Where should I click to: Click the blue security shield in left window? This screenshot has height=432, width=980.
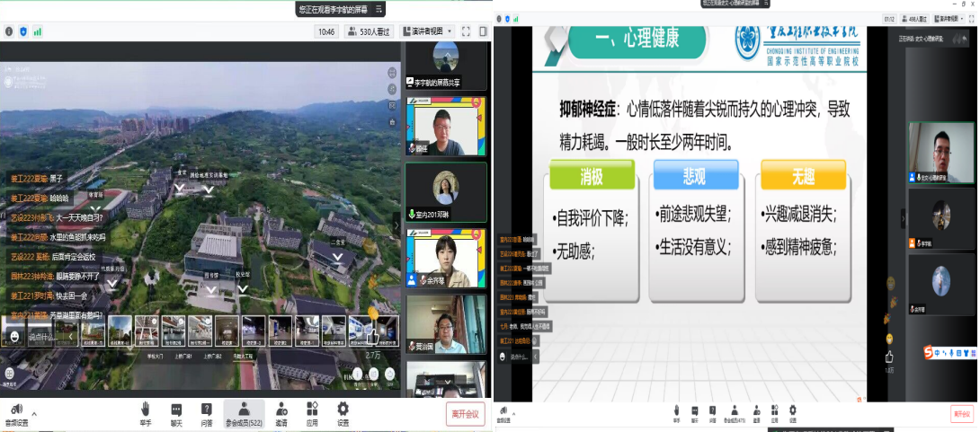coord(23,31)
